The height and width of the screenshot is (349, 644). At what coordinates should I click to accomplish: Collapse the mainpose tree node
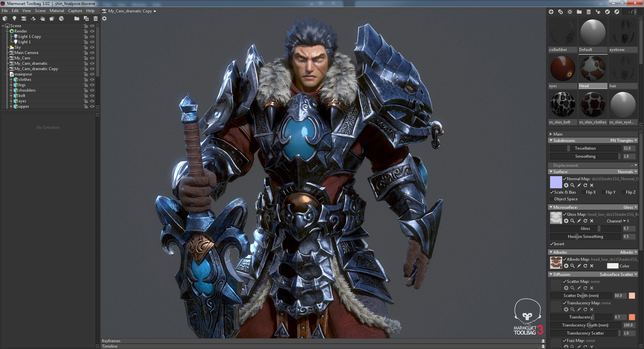[7, 74]
